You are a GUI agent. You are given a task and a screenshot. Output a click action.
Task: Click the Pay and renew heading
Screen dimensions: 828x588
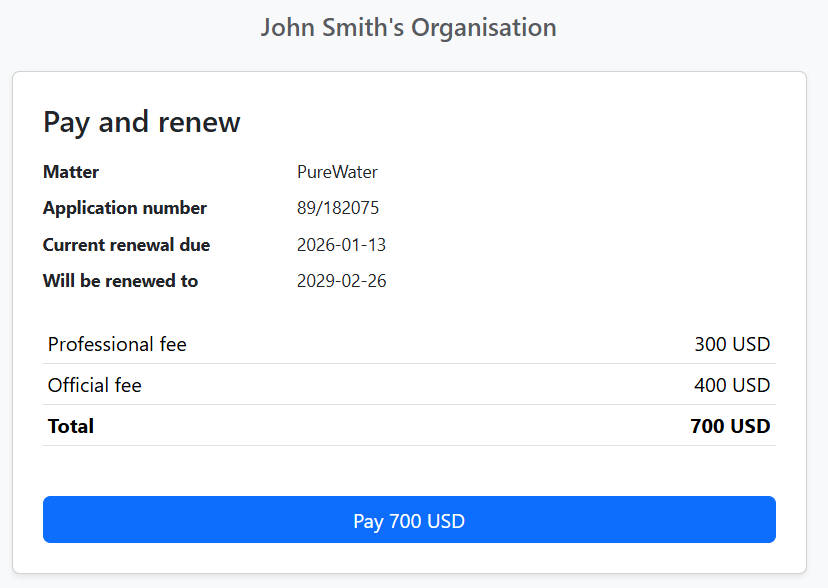coord(141,122)
